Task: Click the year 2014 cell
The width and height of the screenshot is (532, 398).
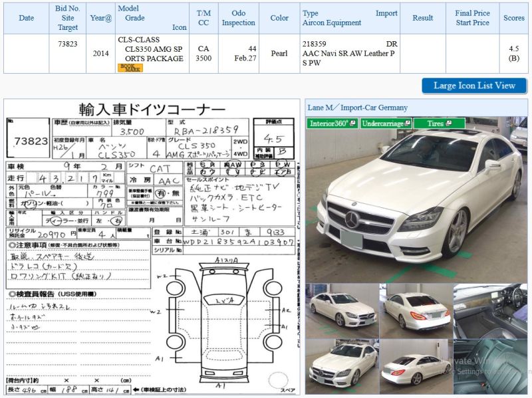Action: click(101, 54)
